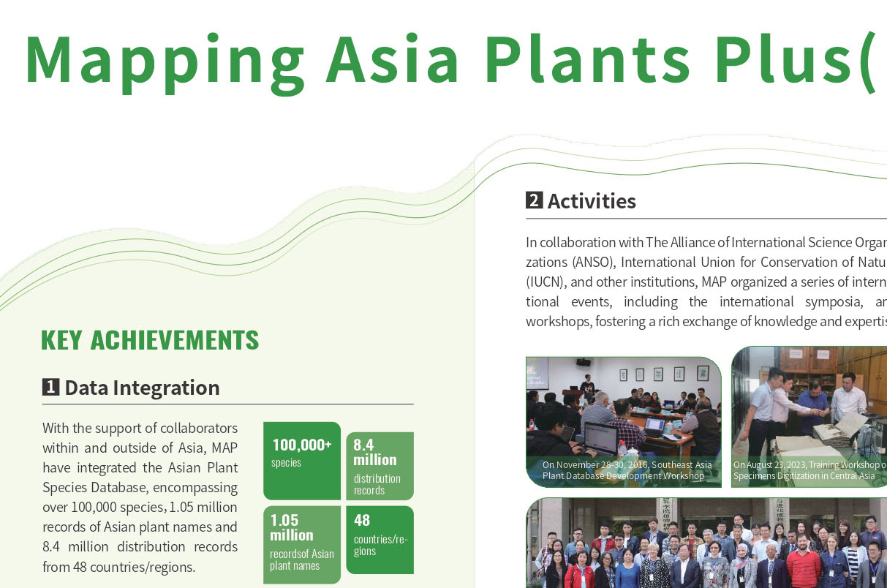Click the numbered badge before Activities
Screen dimensions: 887x588
pyautogui.click(x=534, y=200)
